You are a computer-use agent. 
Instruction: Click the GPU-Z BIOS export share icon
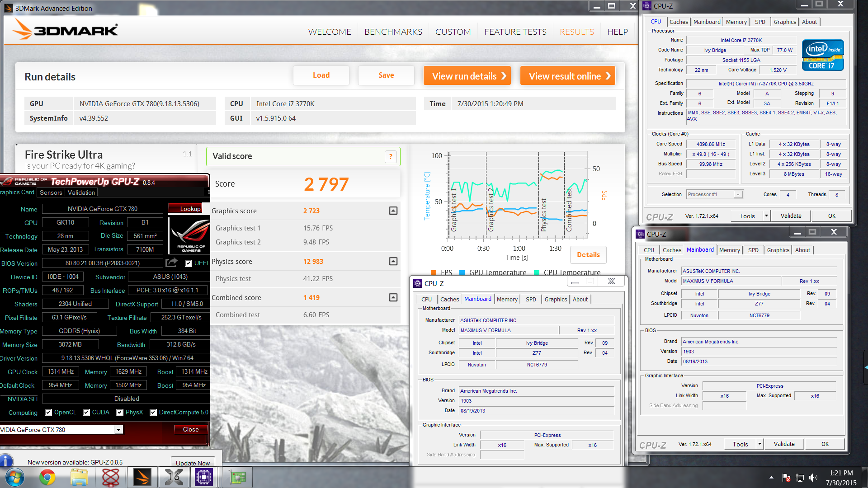coord(171,263)
